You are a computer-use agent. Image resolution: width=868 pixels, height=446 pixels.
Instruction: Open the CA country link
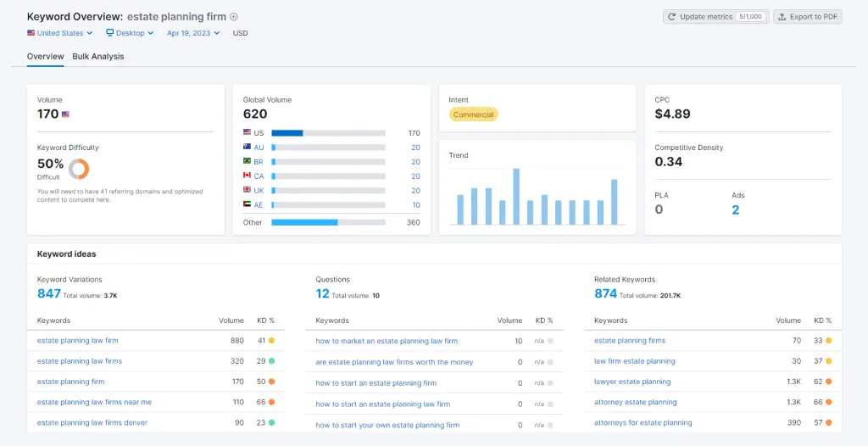point(259,176)
